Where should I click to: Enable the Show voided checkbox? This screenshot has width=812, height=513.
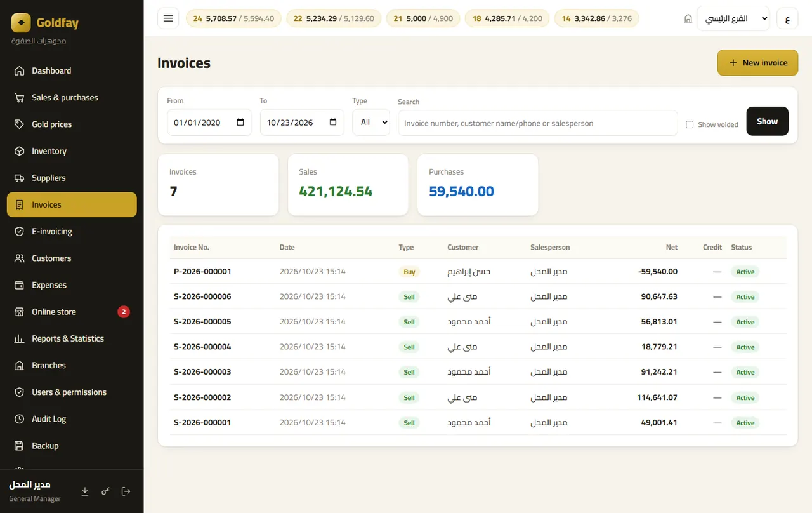tap(690, 124)
